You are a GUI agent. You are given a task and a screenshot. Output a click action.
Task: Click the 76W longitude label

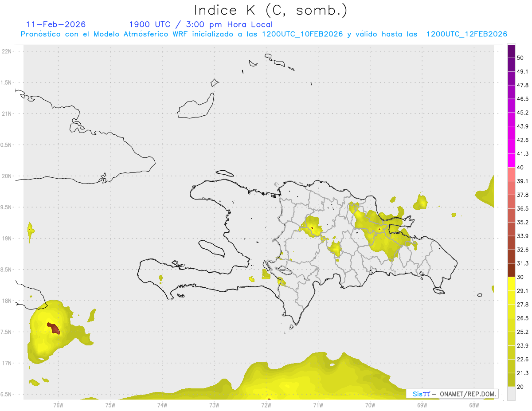coord(58,405)
